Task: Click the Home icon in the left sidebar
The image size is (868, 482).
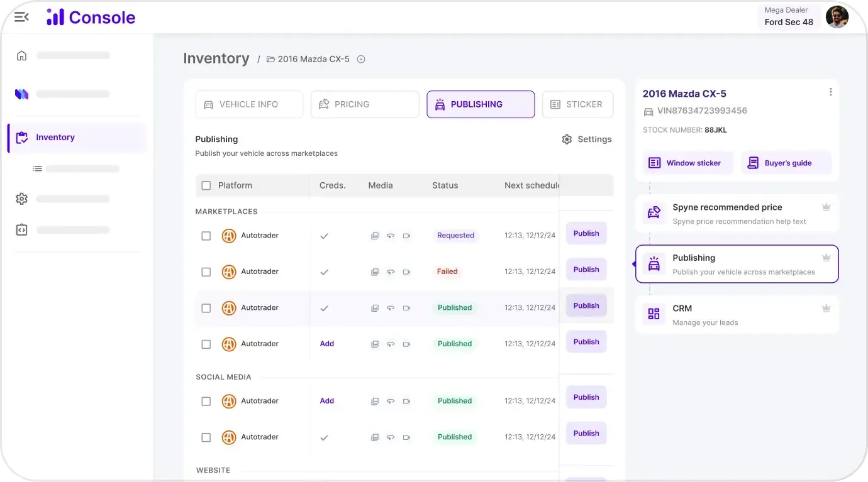Action: point(21,55)
